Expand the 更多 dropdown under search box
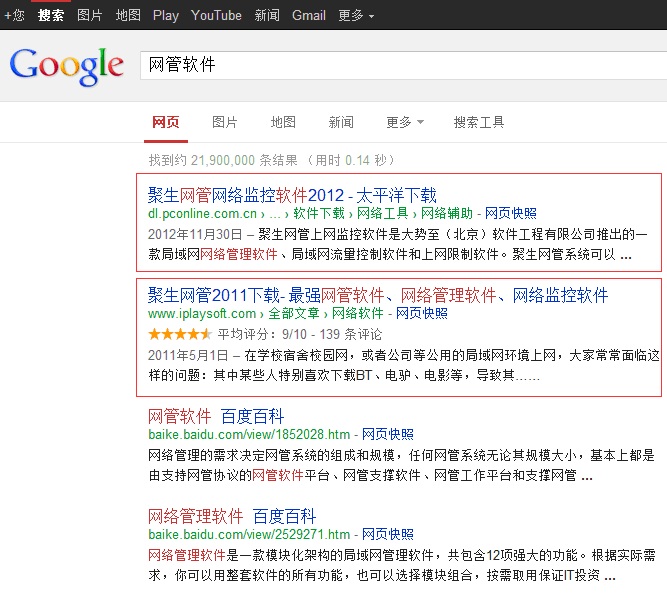Viewport: 667px width, 604px height. pyautogui.click(x=405, y=123)
